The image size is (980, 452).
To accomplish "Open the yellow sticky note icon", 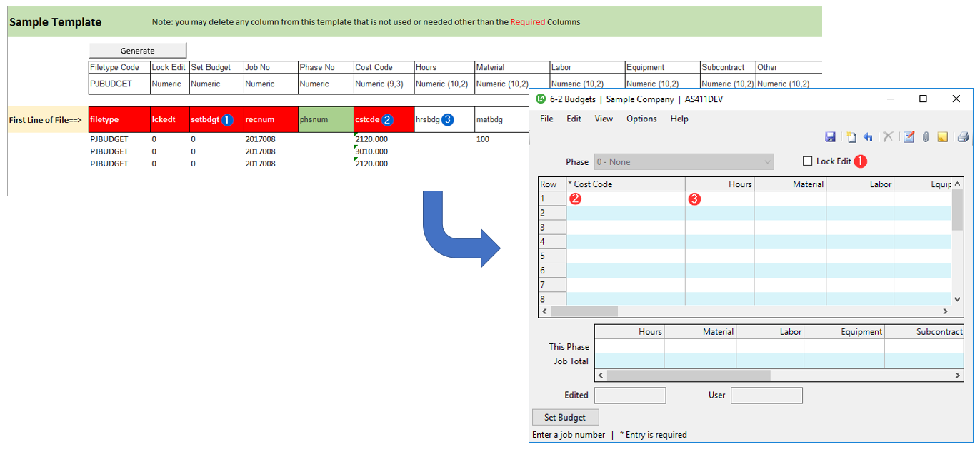I will coord(943,137).
